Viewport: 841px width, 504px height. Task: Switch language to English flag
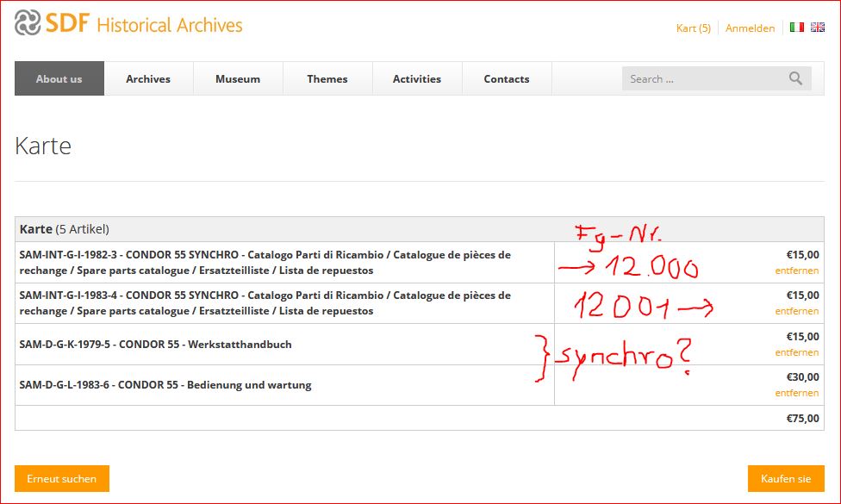817,28
